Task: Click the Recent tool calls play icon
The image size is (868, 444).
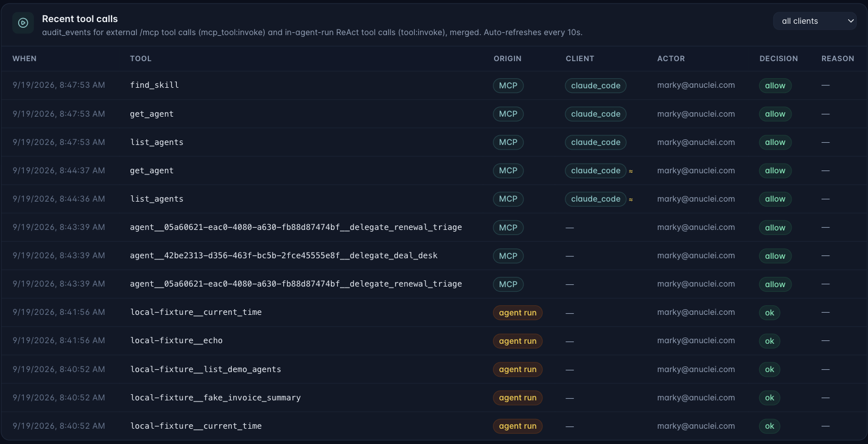Action: 23,23
